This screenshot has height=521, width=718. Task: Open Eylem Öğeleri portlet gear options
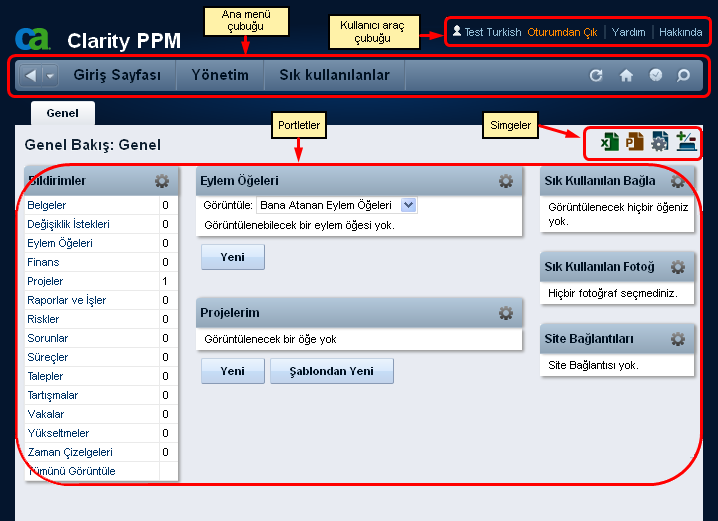click(506, 181)
